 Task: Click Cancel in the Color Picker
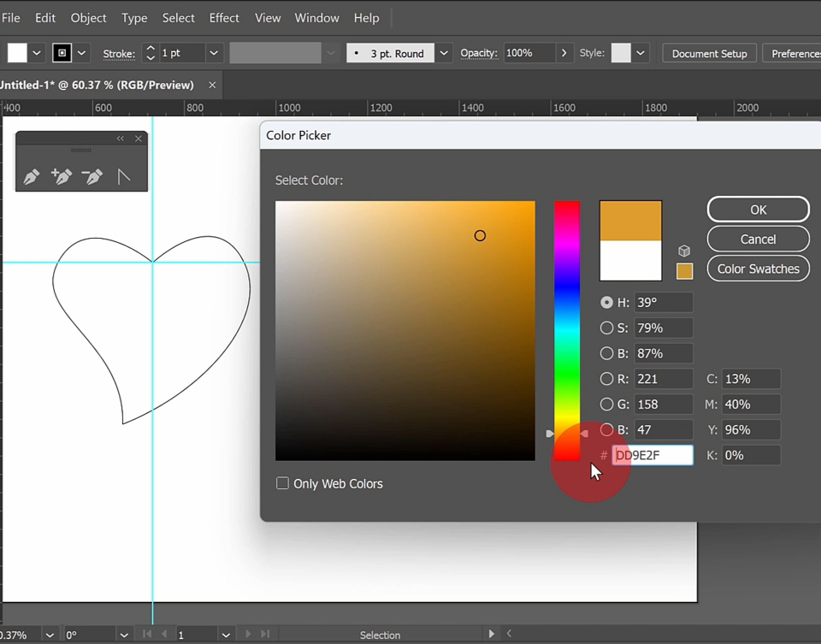(759, 239)
